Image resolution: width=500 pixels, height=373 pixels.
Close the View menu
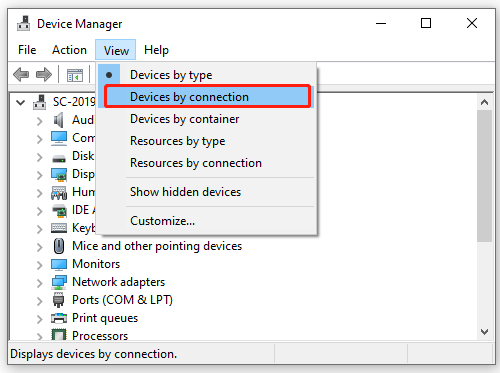[x=116, y=50]
